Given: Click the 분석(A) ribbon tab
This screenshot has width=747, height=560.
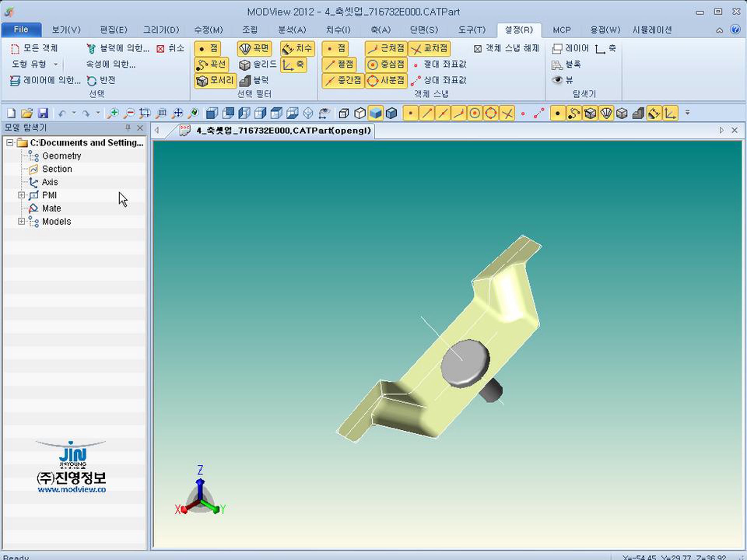Looking at the screenshot, I should [x=292, y=30].
